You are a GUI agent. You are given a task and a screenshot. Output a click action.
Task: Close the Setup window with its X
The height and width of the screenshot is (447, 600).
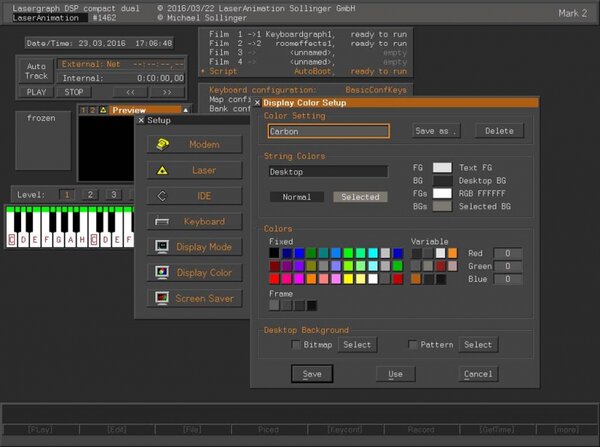point(141,120)
